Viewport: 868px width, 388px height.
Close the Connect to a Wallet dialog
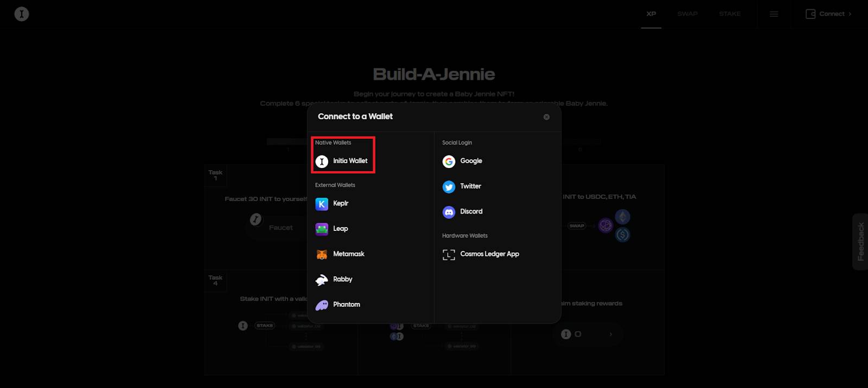(546, 117)
